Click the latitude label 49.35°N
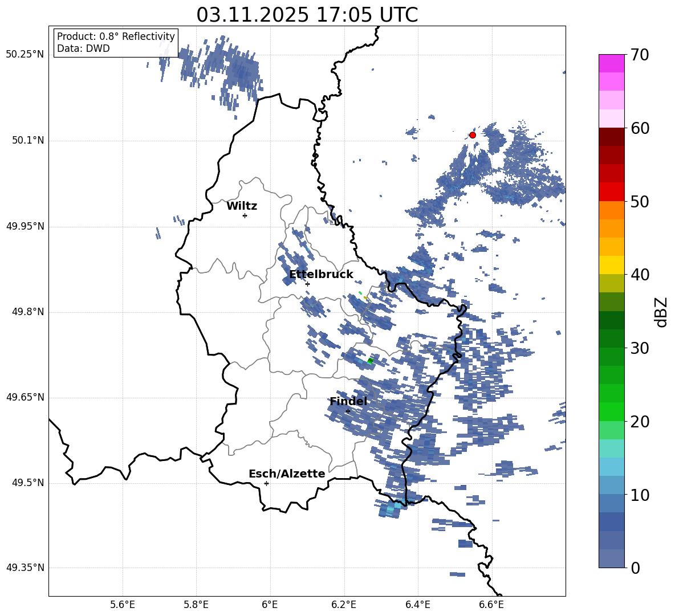The image size is (675, 616). pyautogui.click(x=25, y=568)
